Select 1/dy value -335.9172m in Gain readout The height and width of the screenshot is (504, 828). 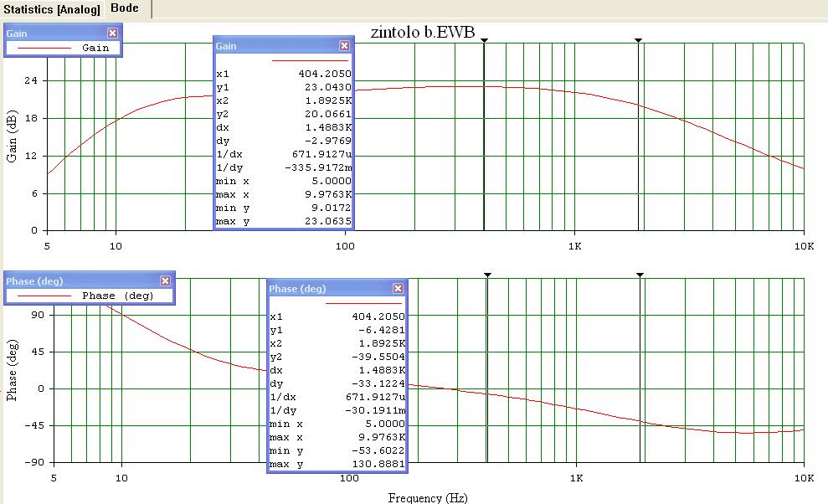(318, 167)
